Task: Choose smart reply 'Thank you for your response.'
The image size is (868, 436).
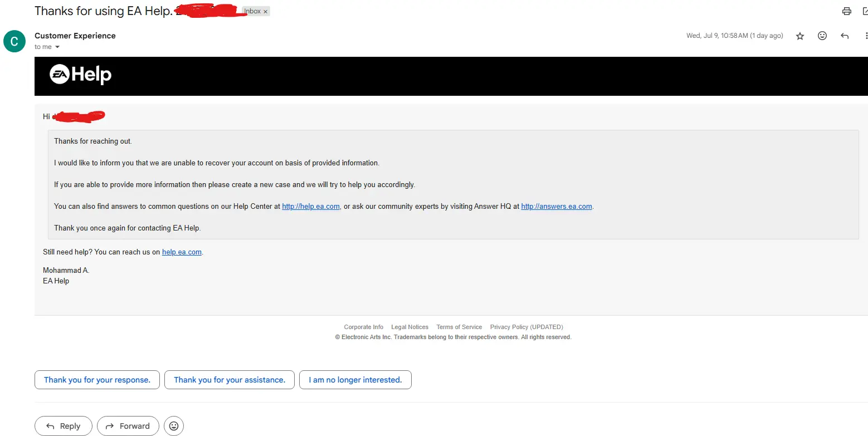Action: click(x=97, y=380)
